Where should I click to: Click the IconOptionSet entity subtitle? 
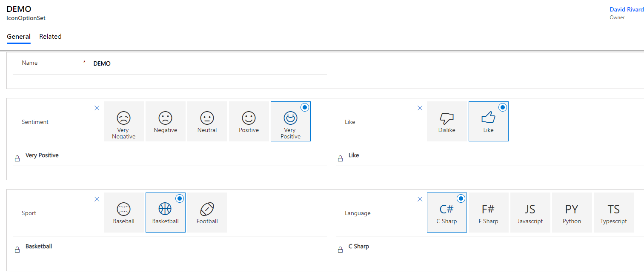(26, 18)
